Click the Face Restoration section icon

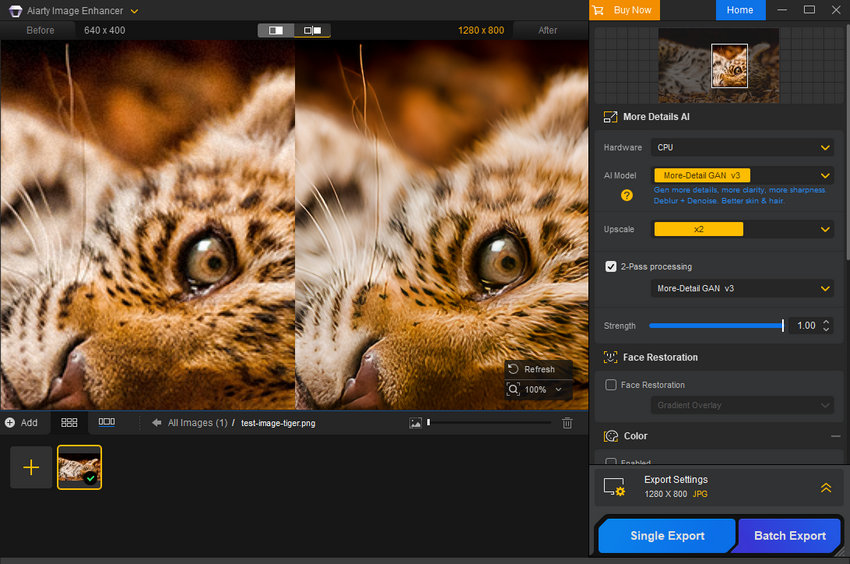pos(610,357)
